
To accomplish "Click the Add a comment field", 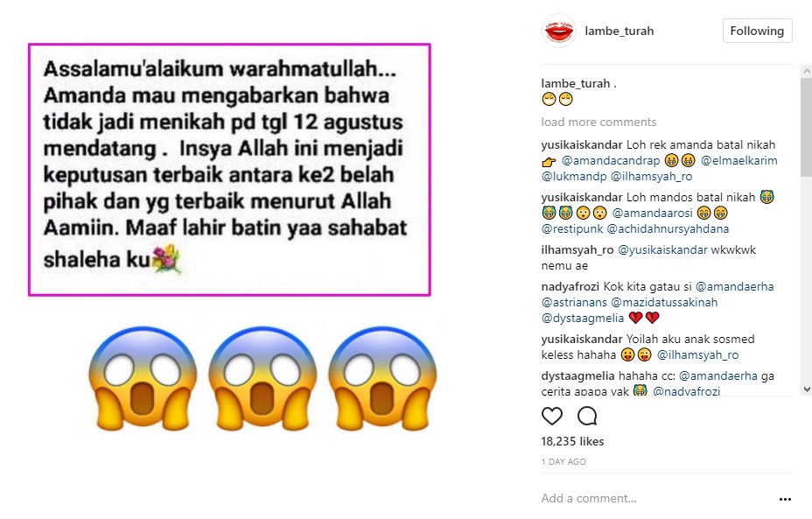I will coord(658,498).
